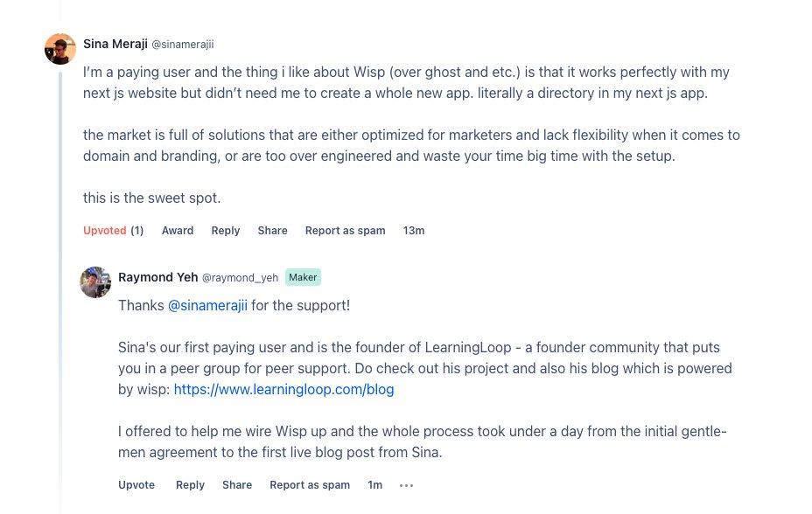Click the @raymond_yeh username handle

click(240, 278)
